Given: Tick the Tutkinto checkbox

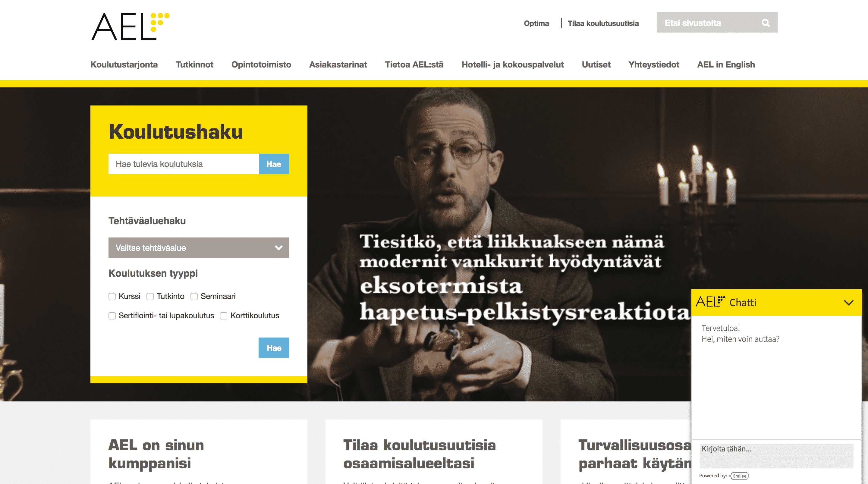Looking at the screenshot, I should click(150, 297).
